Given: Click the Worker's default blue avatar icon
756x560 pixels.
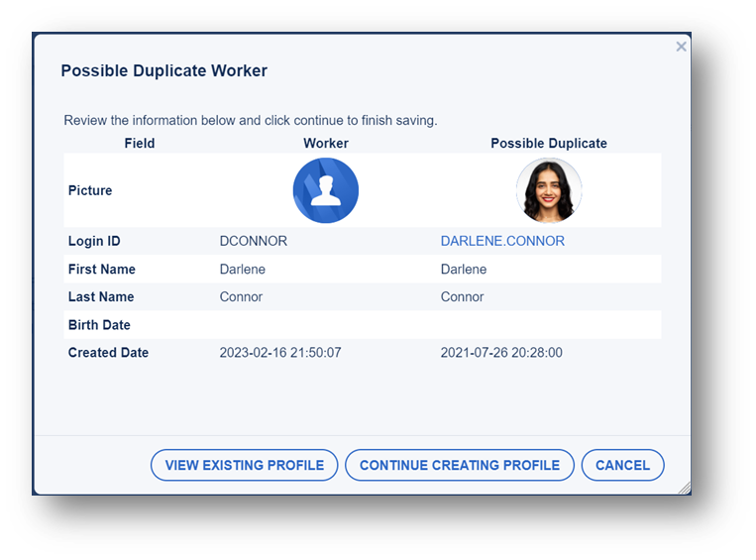Looking at the screenshot, I should click(x=325, y=190).
